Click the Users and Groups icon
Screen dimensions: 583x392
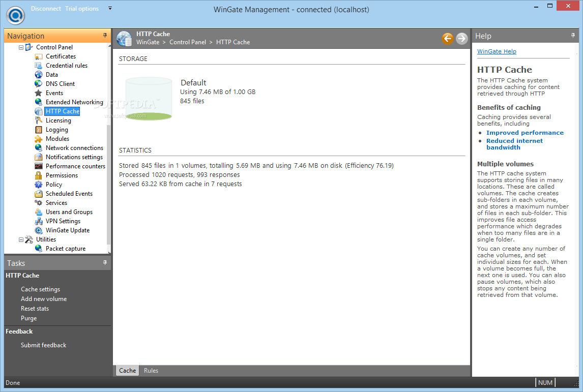coord(38,212)
